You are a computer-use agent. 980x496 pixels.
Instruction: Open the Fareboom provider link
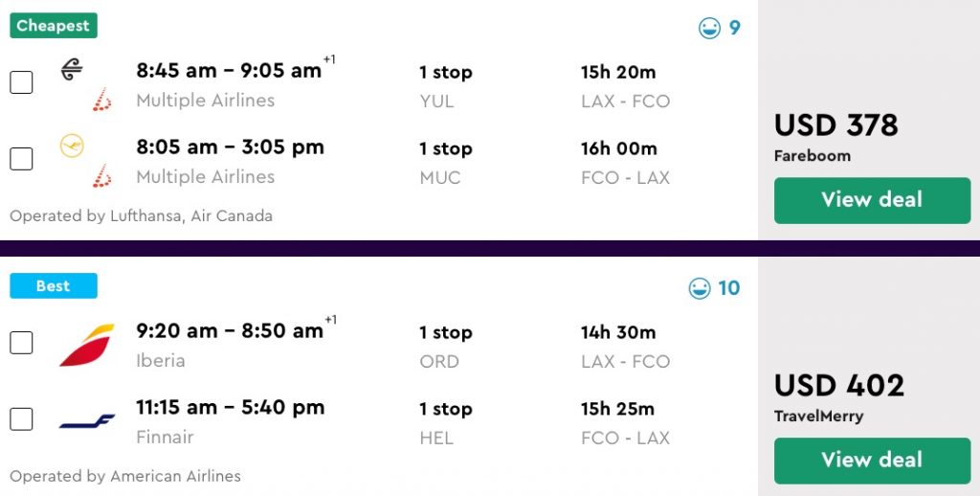point(813,156)
